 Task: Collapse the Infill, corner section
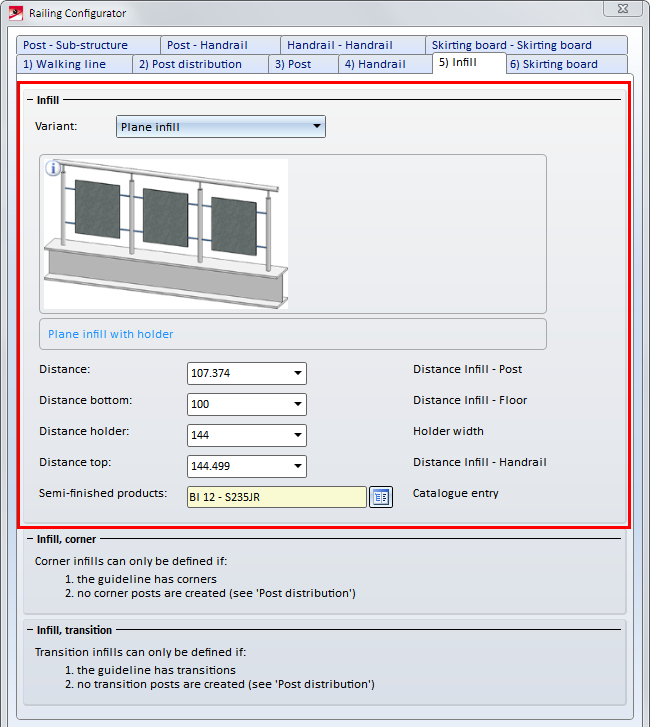pyautogui.click(x=30, y=540)
